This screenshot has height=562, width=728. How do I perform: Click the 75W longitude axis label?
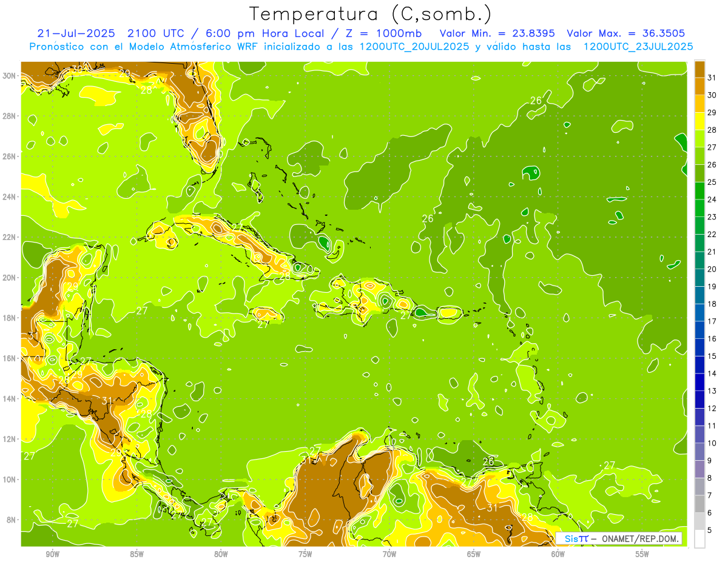pyautogui.click(x=305, y=554)
